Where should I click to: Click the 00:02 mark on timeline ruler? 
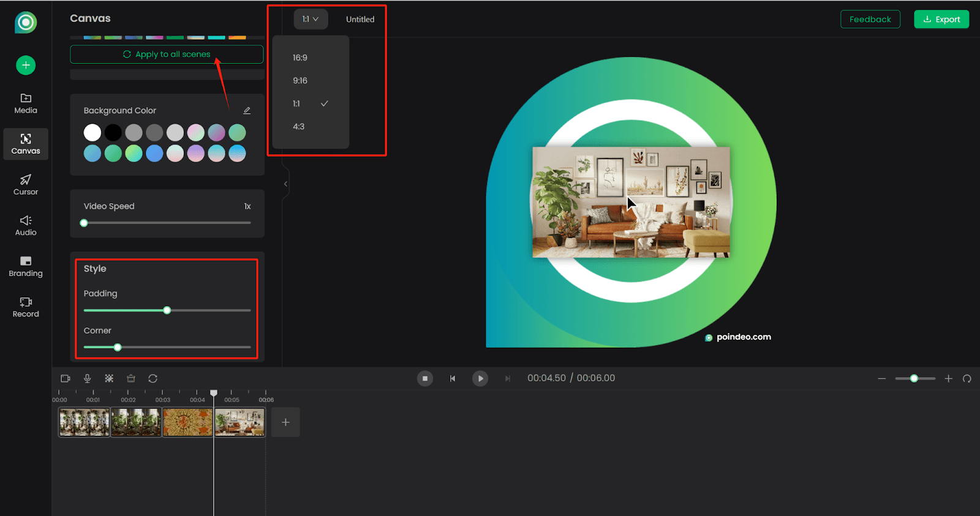point(128,400)
